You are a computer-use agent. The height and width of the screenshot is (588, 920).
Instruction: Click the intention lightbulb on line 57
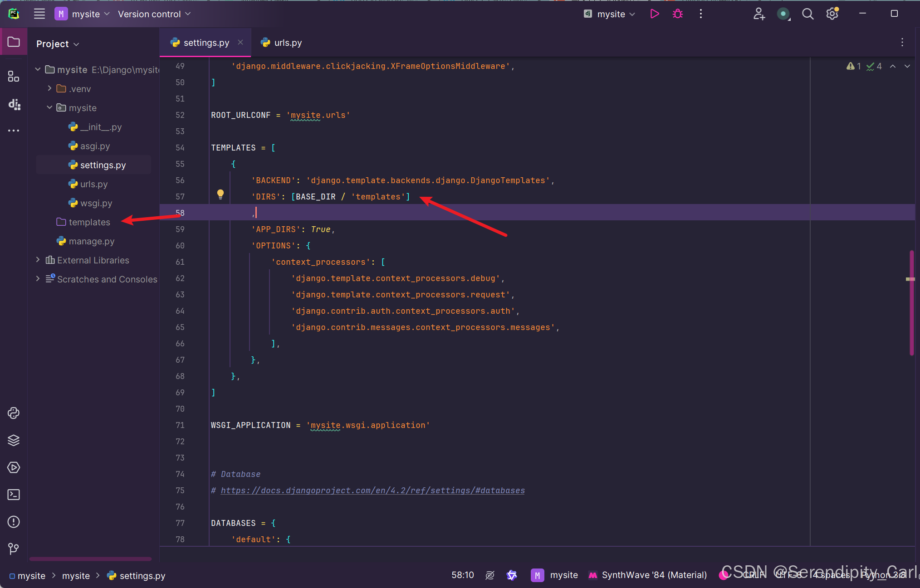[220, 194]
